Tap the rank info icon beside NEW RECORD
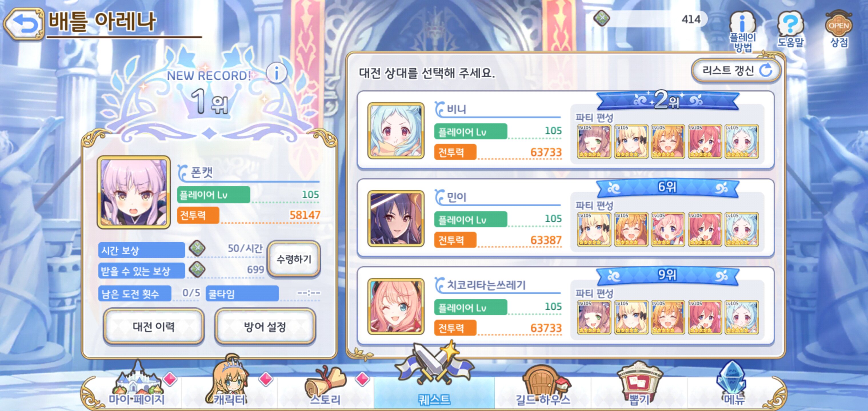 pyautogui.click(x=276, y=72)
